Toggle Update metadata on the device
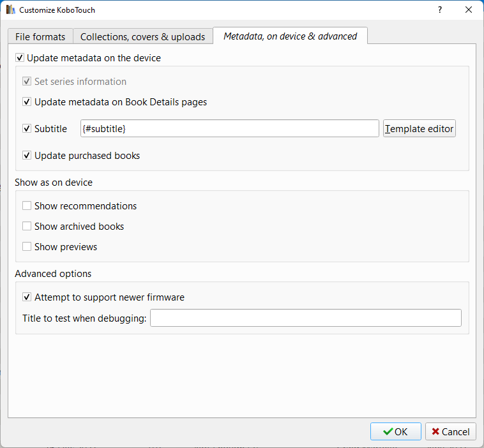This screenshot has height=448, width=484. tap(20, 58)
